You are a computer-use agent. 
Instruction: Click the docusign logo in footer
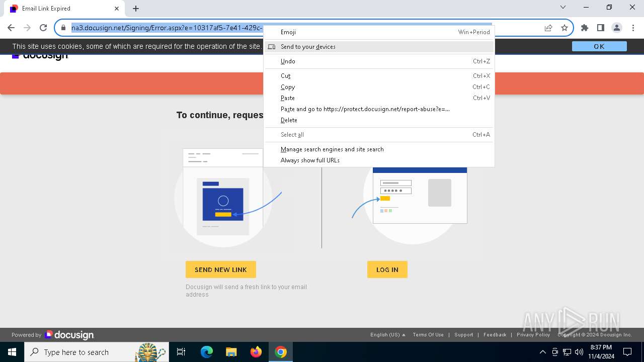click(69, 335)
